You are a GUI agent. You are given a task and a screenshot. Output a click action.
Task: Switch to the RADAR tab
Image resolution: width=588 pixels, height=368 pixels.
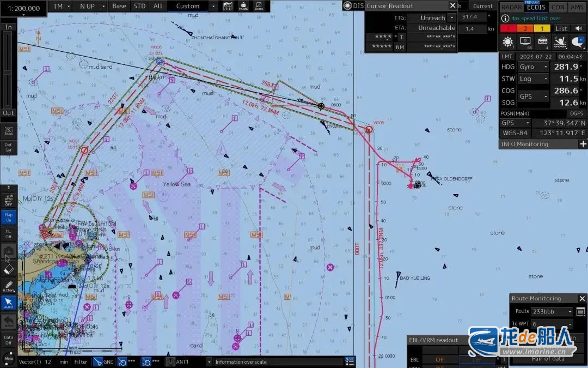tap(511, 7)
